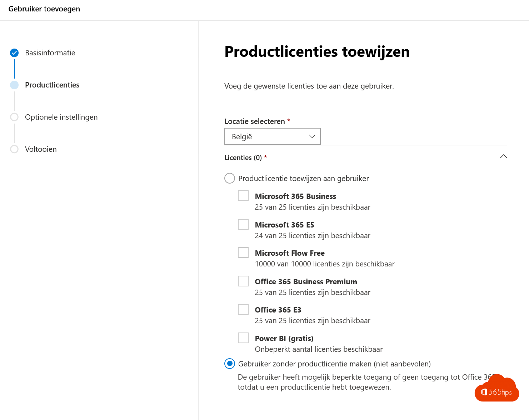Viewport: 529px width, 420px height.
Task: Tick Office 365 Business Premium checkbox
Action: (x=243, y=281)
